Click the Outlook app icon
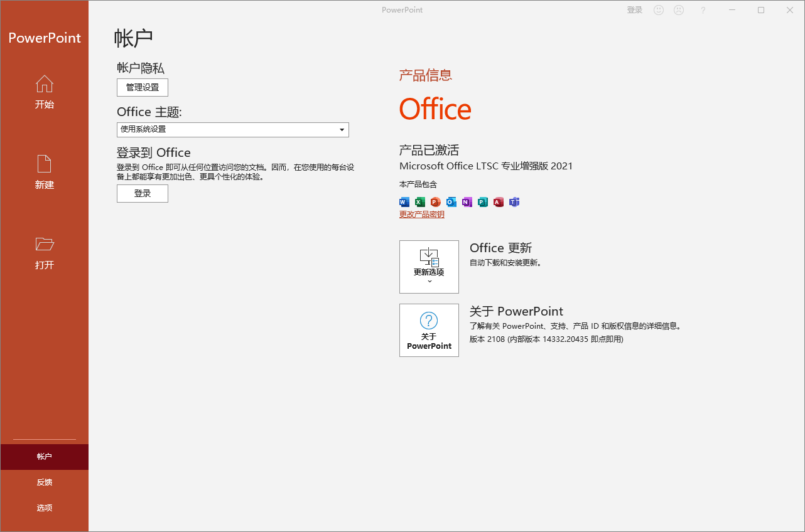Image resolution: width=805 pixels, height=532 pixels. pos(451,202)
